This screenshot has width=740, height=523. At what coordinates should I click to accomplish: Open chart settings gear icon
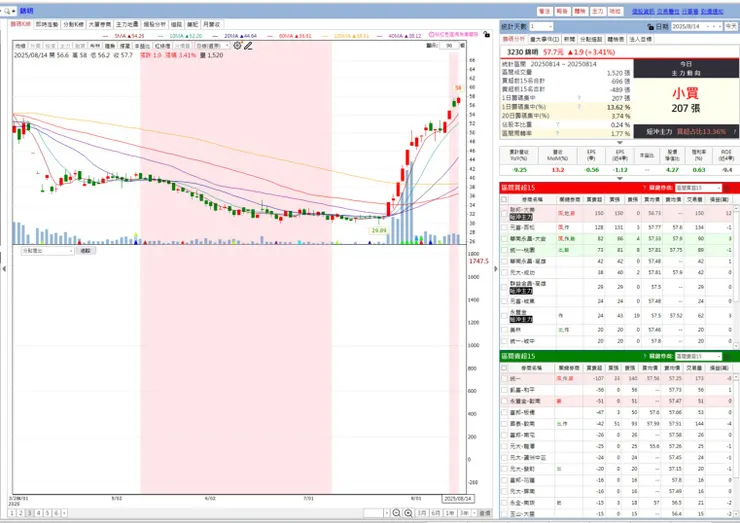237,45
